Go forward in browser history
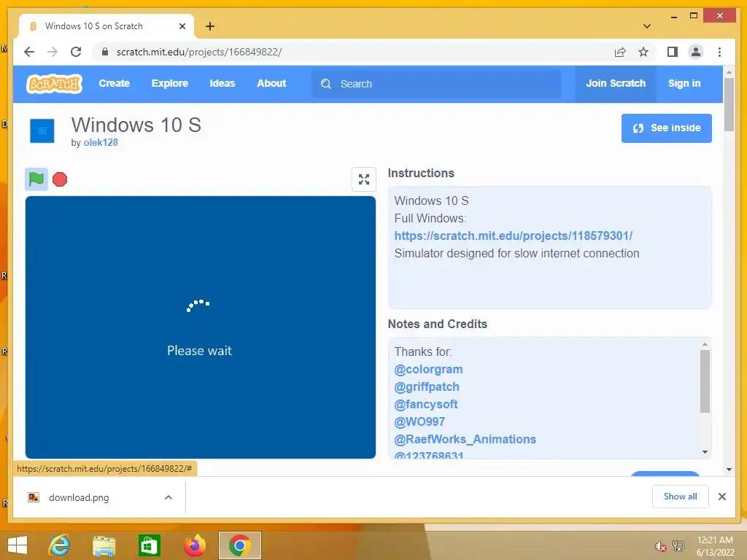747x560 pixels. [53, 52]
